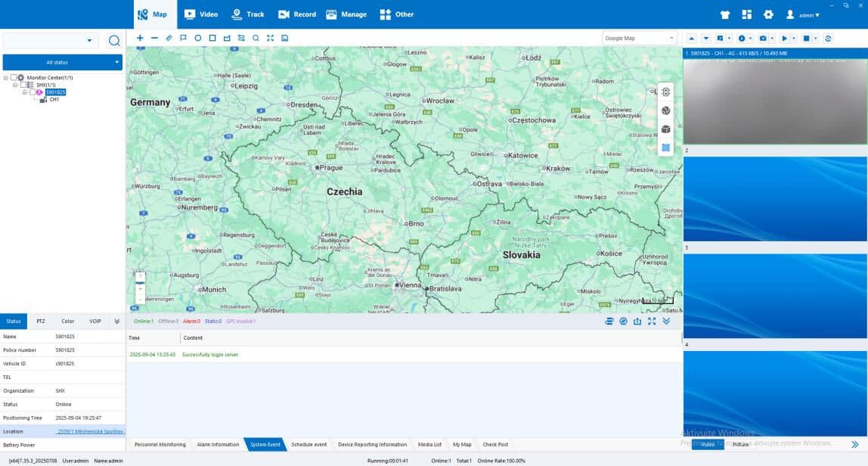Click the next video page down arrow
The height and width of the screenshot is (466, 868).
pos(705,39)
